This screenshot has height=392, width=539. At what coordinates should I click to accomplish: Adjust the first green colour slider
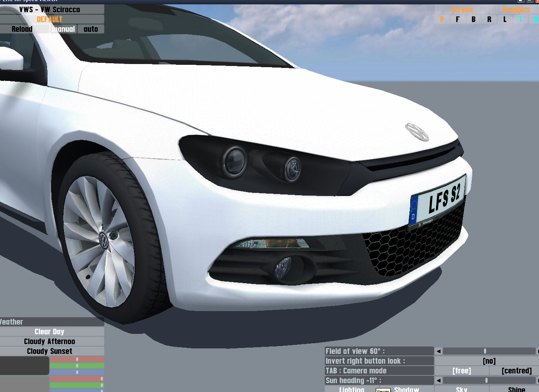[x=77, y=366]
